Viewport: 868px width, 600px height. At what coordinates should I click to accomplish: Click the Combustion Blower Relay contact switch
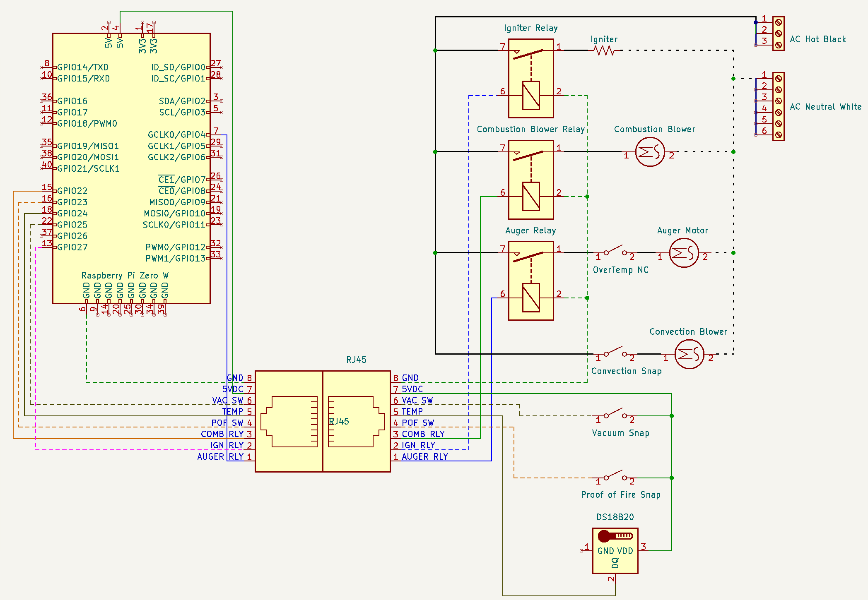[x=528, y=155]
